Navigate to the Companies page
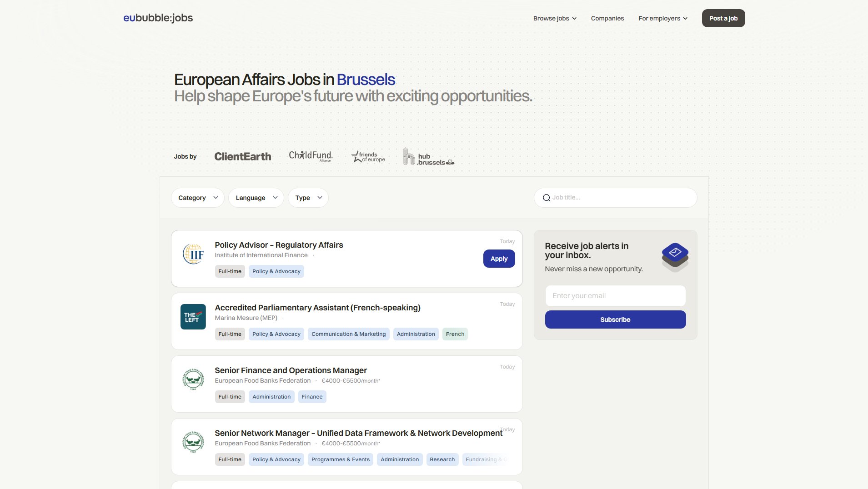Viewport: 868px width, 489px height. 607,18
